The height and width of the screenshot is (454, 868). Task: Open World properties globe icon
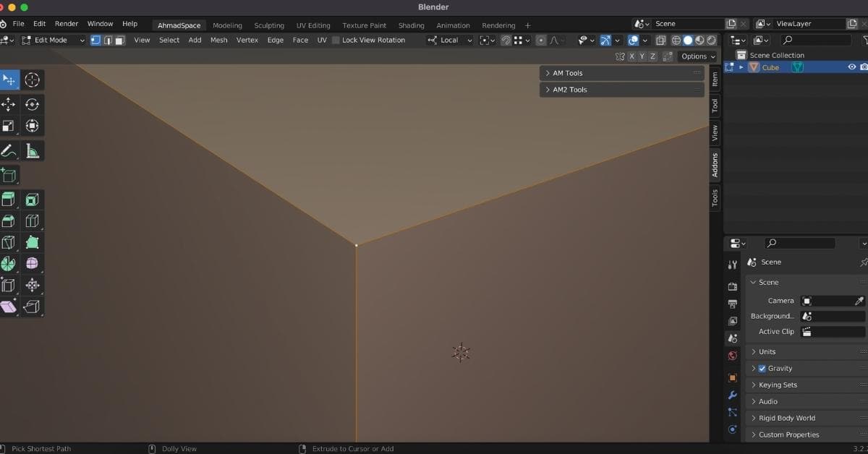[x=733, y=356]
